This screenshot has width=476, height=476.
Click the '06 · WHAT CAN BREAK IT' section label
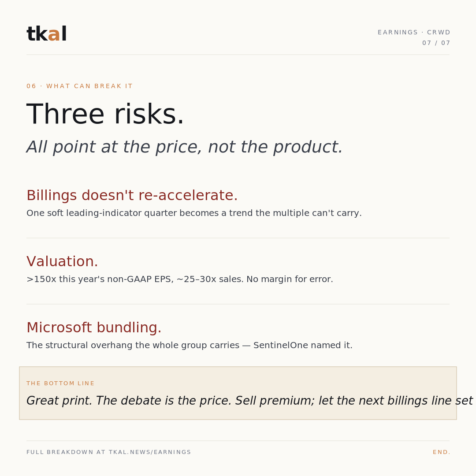79,86
